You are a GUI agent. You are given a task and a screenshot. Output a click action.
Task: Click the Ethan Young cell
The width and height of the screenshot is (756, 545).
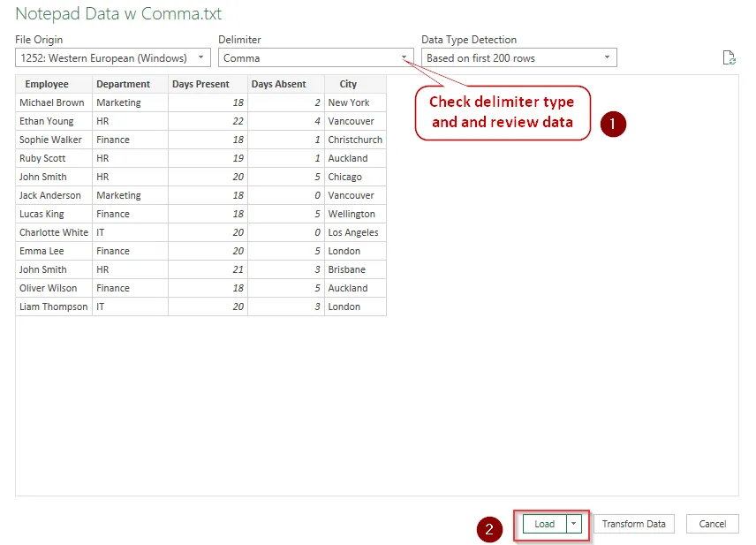pyautogui.click(x=54, y=121)
